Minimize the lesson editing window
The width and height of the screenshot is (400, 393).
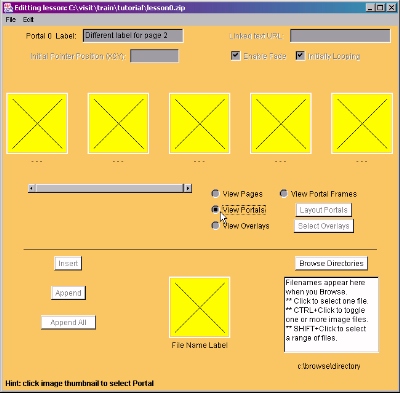click(x=370, y=7)
